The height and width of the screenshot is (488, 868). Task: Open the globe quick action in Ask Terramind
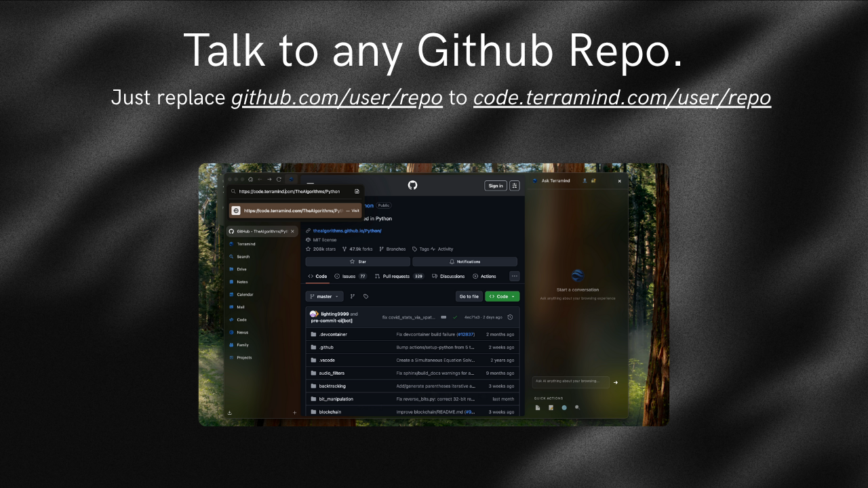tap(564, 407)
